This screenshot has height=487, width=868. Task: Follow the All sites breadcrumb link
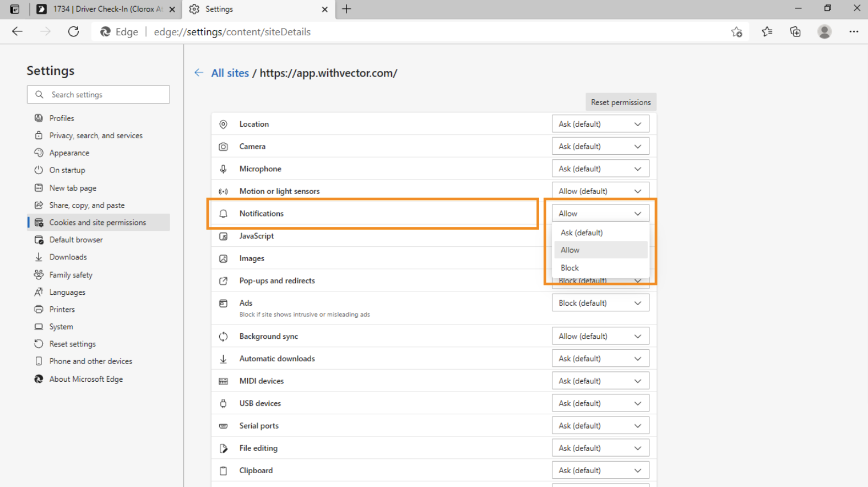230,73
